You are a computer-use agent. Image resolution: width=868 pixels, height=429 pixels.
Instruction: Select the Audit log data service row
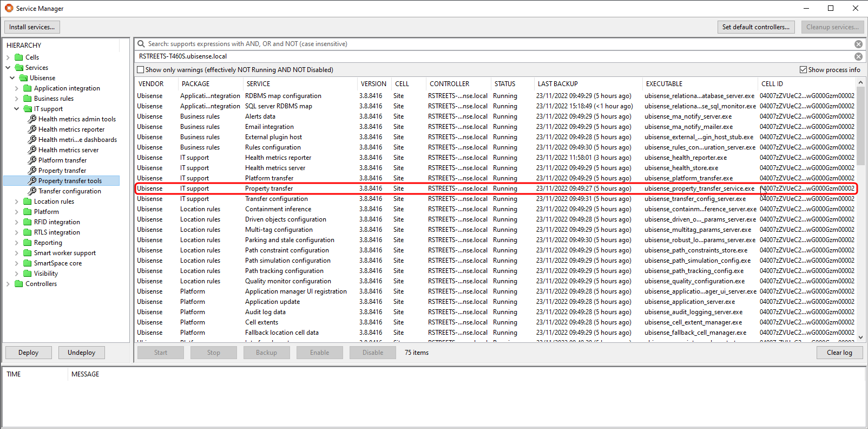(496, 312)
